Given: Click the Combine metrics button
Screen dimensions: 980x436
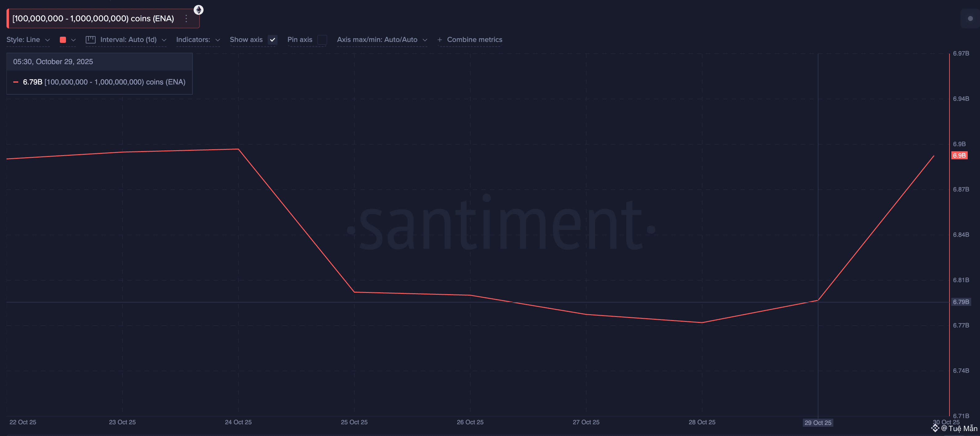Looking at the screenshot, I should coord(474,39).
